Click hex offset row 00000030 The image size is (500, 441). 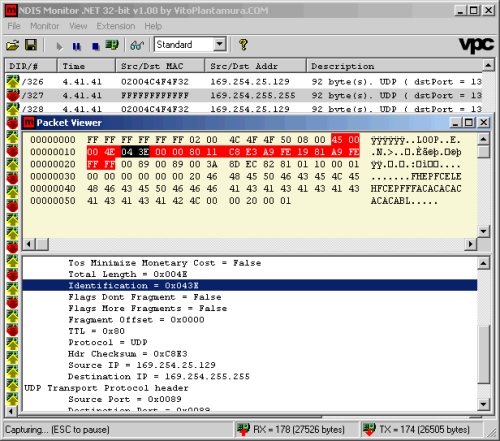[53, 176]
